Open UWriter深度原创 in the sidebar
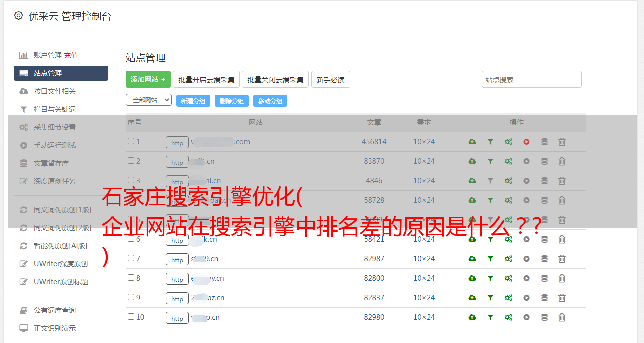The width and height of the screenshot is (644, 343). pyautogui.click(x=61, y=264)
